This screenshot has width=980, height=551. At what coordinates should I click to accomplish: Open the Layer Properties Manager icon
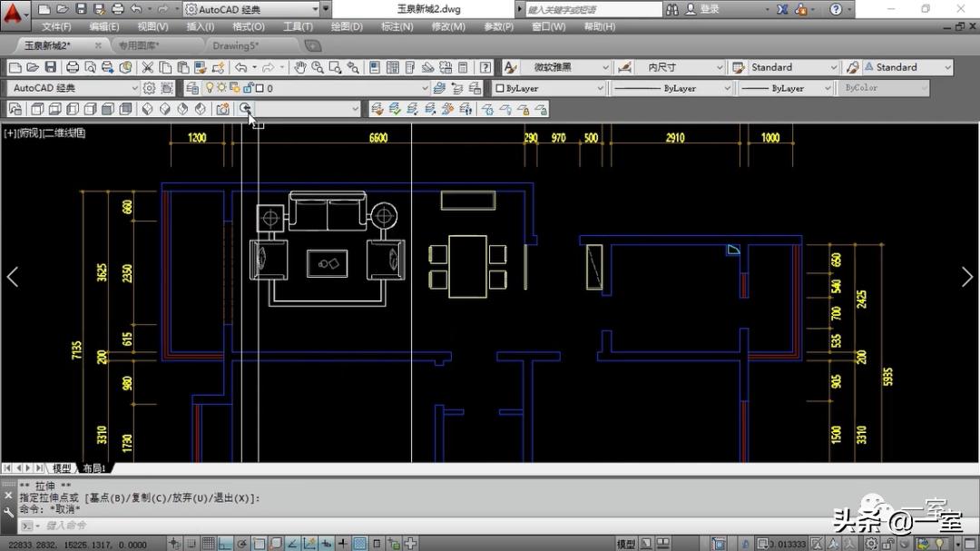pos(191,88)
